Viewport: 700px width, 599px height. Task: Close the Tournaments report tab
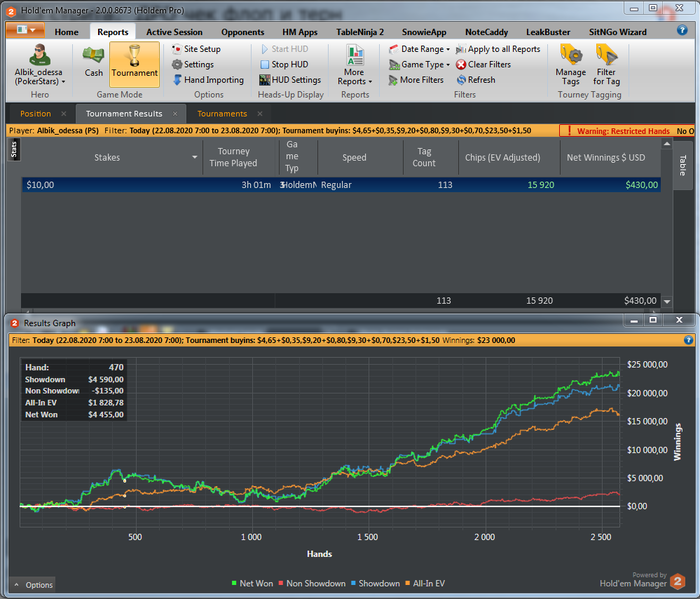click(260, 114)
